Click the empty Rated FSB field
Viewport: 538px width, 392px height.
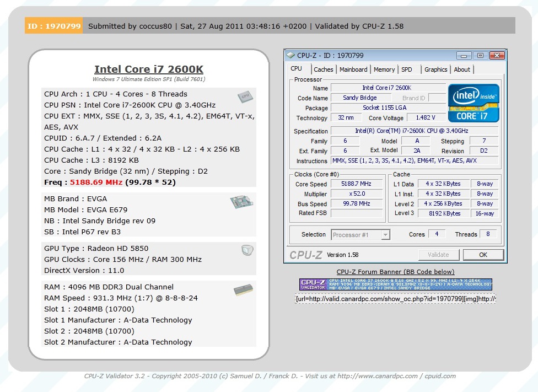point(356,213)
